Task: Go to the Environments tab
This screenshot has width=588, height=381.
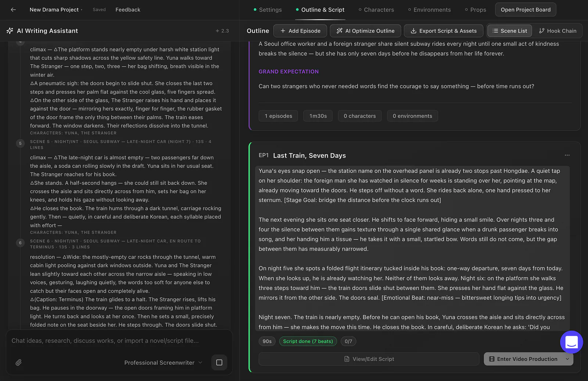Action: click(x=429, y=10)
